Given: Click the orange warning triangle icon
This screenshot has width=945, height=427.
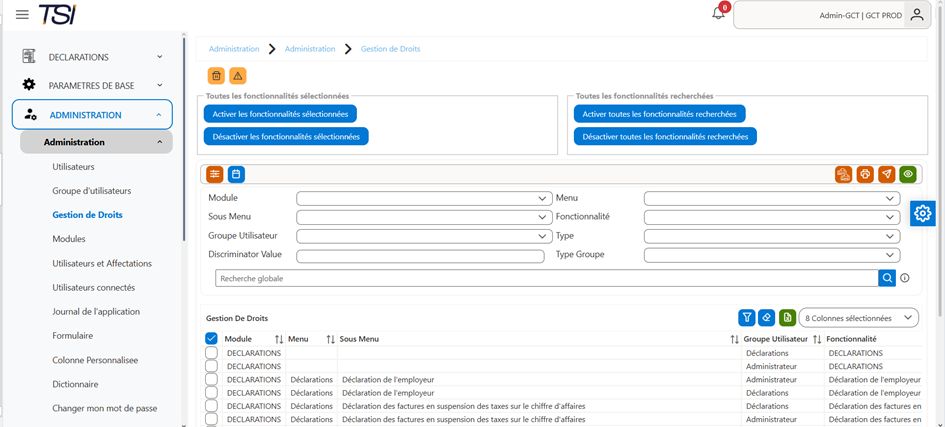Looking at the screenshot, I should 237,76.
